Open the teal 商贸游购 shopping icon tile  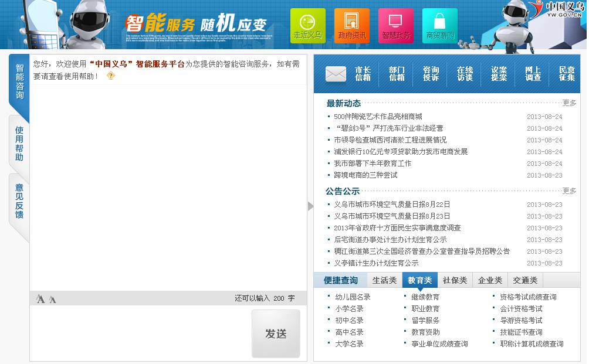point(439,26)
